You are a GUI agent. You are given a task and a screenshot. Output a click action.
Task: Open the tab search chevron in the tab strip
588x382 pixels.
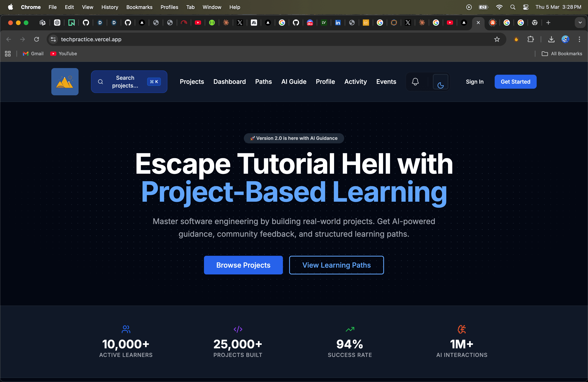(580, 23)
